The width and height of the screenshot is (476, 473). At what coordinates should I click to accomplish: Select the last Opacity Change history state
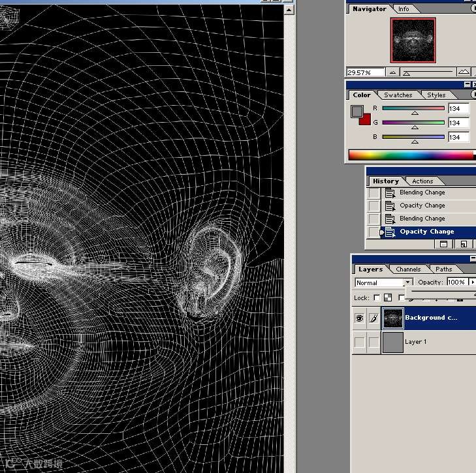point(428,232)
